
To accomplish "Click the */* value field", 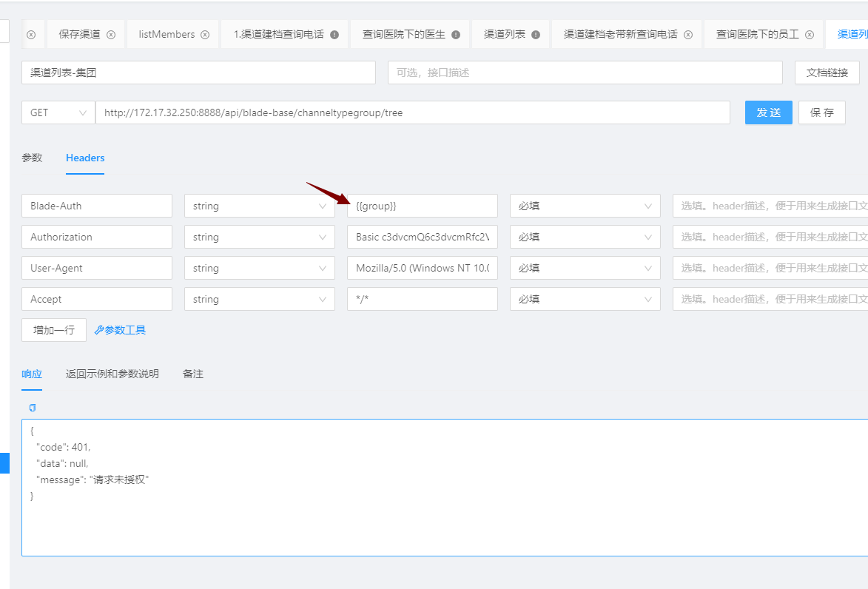I will tap(423, 299).
